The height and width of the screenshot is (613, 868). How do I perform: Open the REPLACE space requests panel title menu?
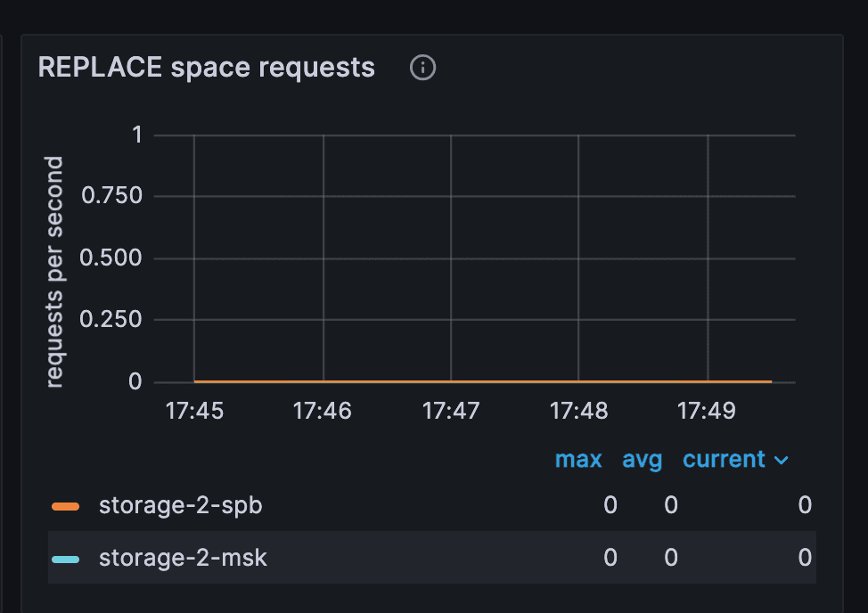[x=207, y=68]
